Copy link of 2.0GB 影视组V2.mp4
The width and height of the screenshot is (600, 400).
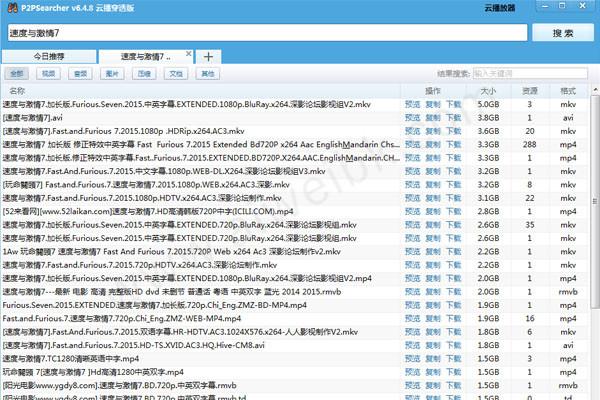[433, 278]
